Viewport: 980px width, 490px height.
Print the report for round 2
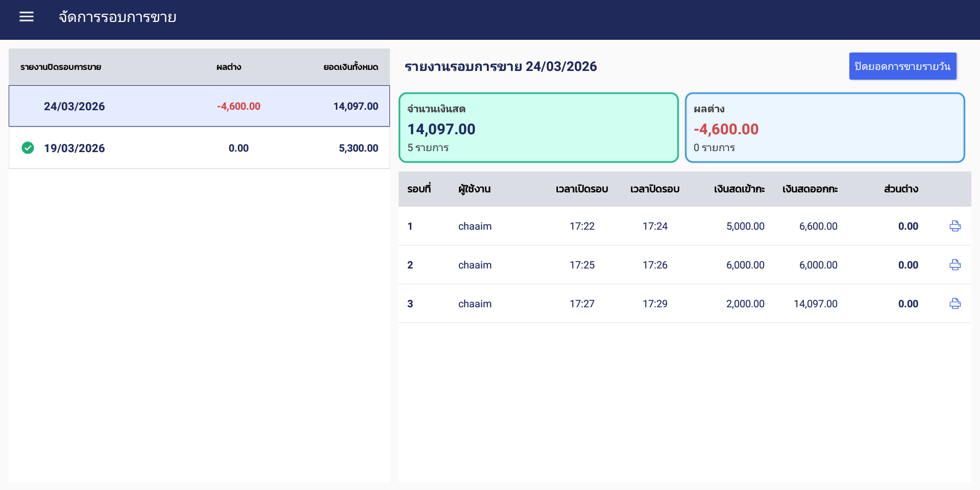click(955, 265)
